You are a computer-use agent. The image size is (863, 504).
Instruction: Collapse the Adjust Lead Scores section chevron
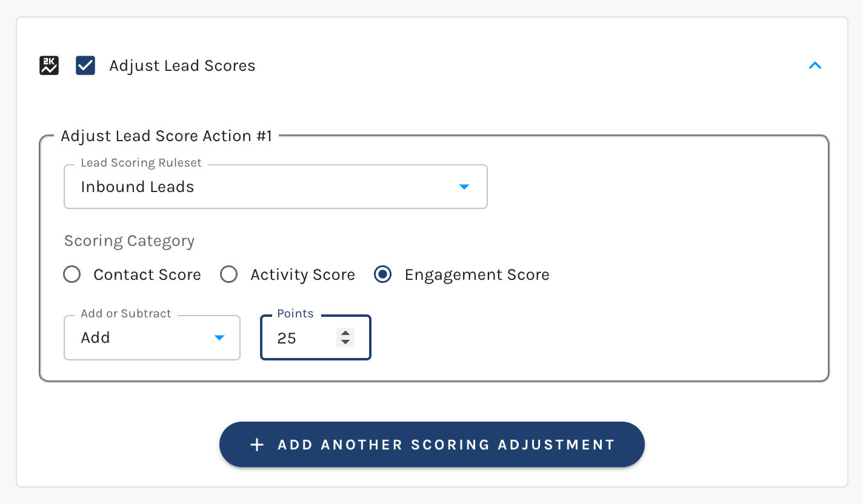815,65
